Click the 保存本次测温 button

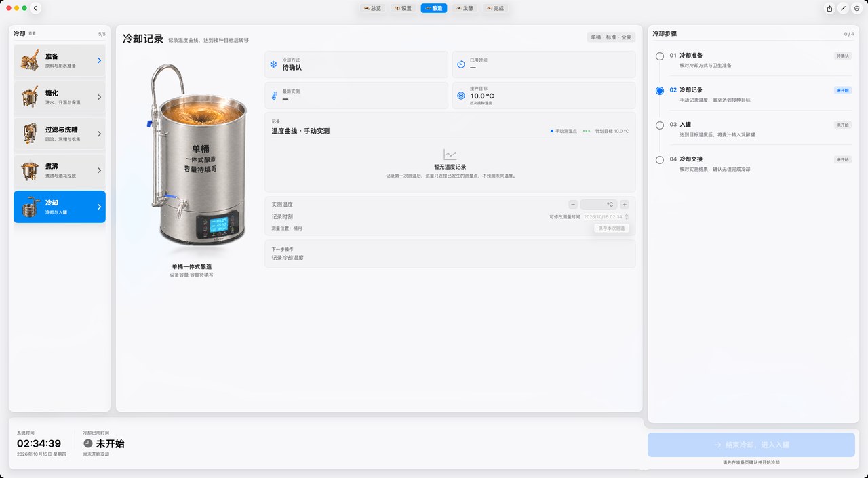[x=612, y=228]
